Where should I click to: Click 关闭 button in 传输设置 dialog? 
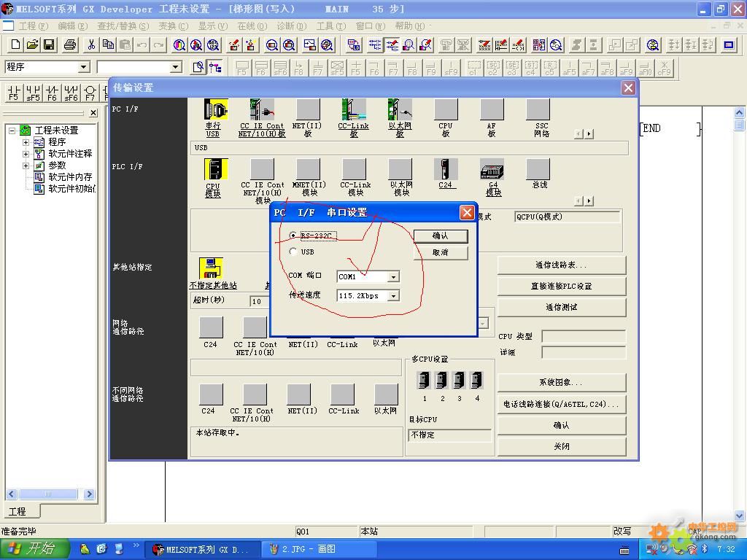coord(562,446)
